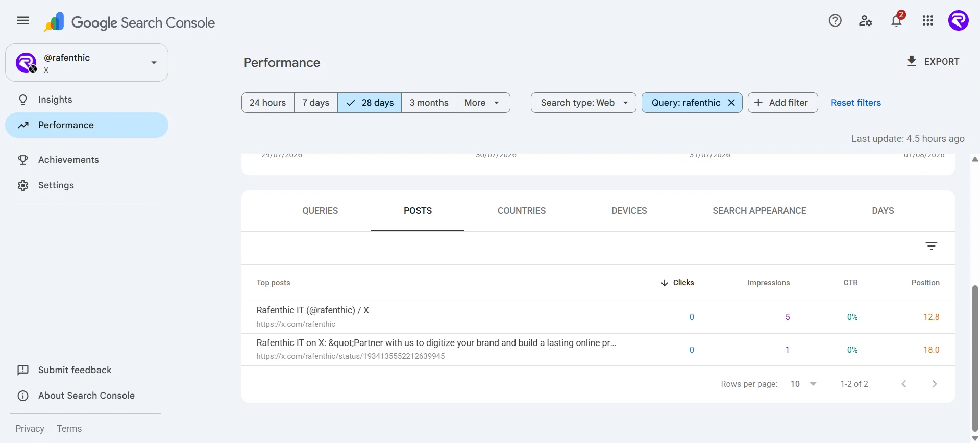Image resolution: width=980 pixels, height=443 pixels.
Task: Sort by CTR column header
Action: coord(850,283)
